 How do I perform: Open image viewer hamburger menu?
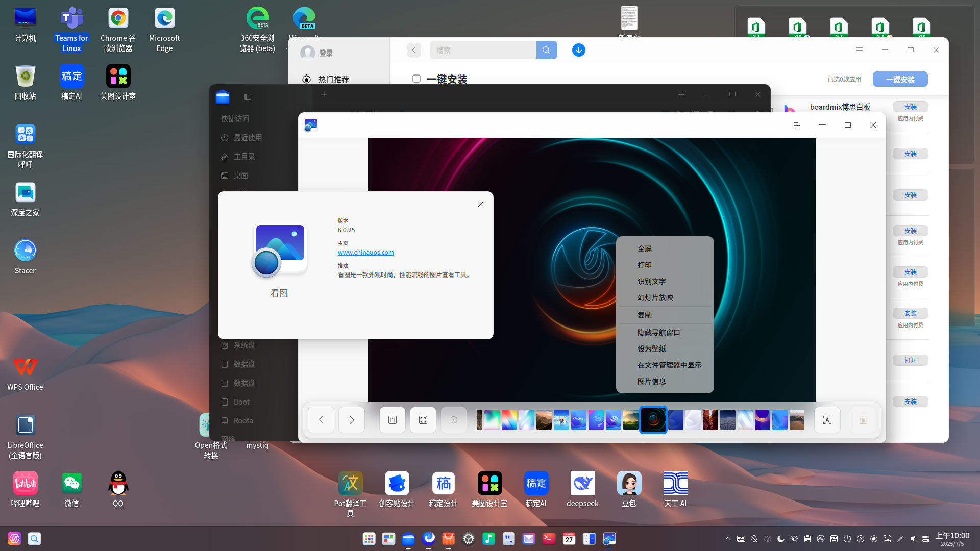tap(796, 125)
